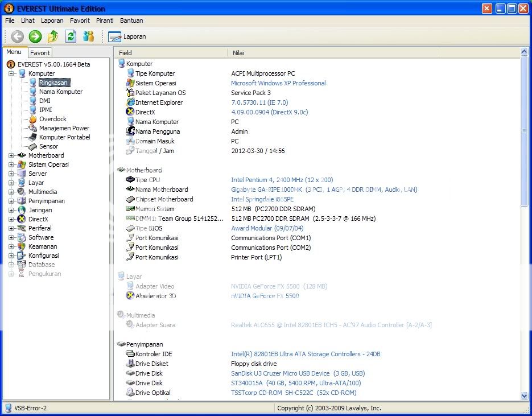The width and height of the screenshot is (532, 416).
Task: Open the SanDisk U3 Cruzer Micro link
Action: click(298, 373)
